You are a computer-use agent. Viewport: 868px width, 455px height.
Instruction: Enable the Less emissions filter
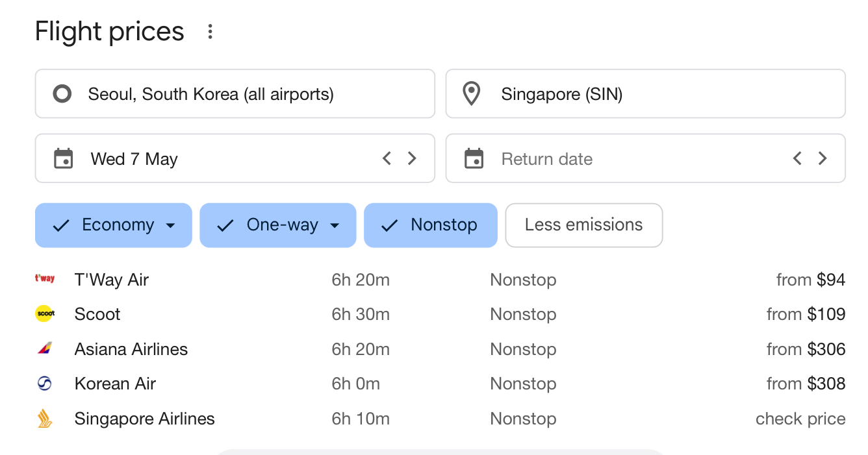[584, 225]
